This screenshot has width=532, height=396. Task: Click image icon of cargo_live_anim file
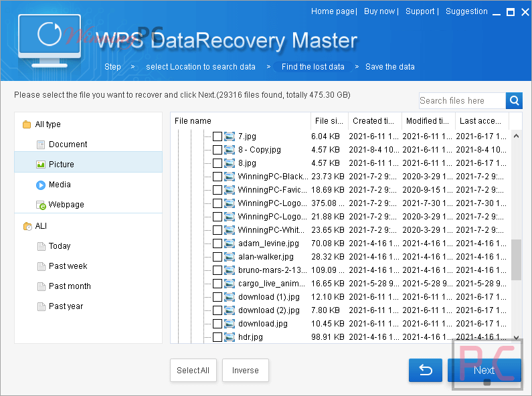coord(230,284)
